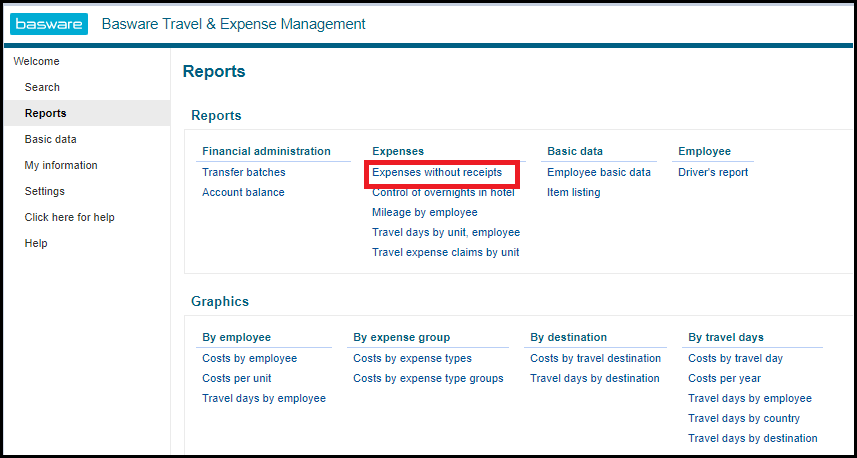This screenshot has height=458, width=857.
Task: Open Settings from the sidebar
Action: (44, 191)
